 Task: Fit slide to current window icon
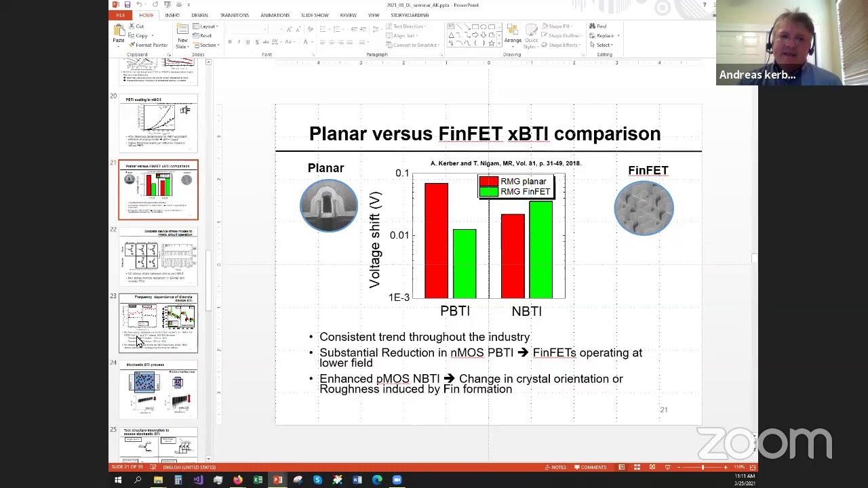(753, 467)
